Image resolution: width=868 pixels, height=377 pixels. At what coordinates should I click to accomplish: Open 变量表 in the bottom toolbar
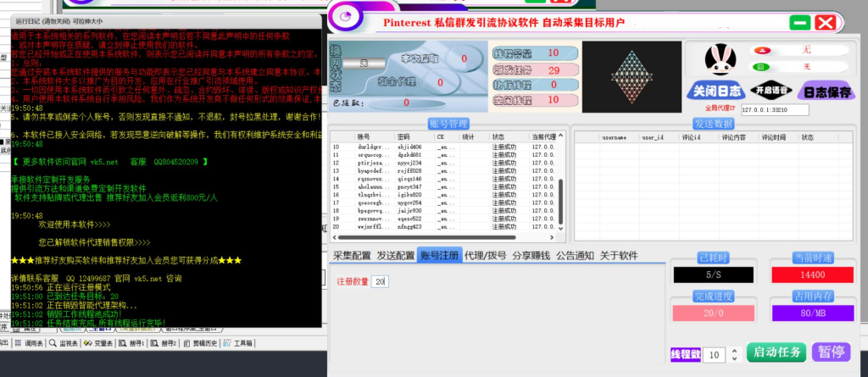coord(98,343)
